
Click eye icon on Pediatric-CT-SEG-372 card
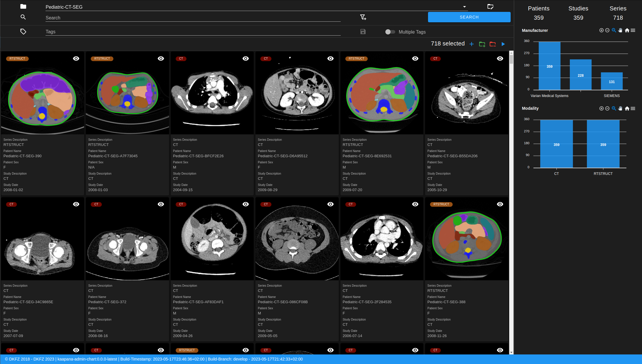tap(161, 204)
